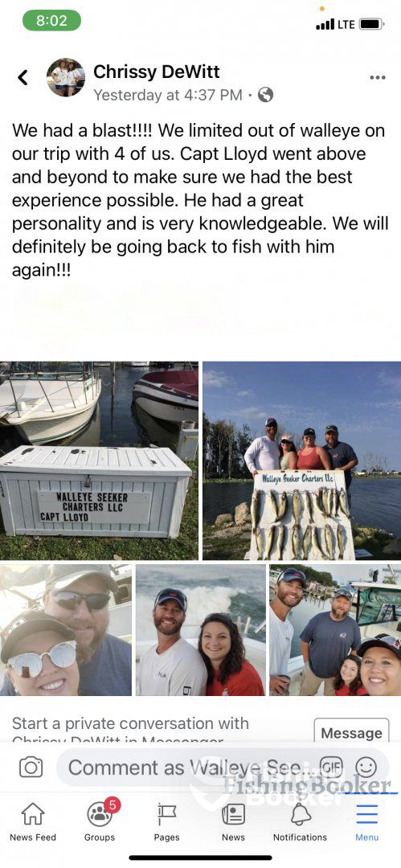
Task: Go to News Feed home tab
Action: (x=33, y=821)
